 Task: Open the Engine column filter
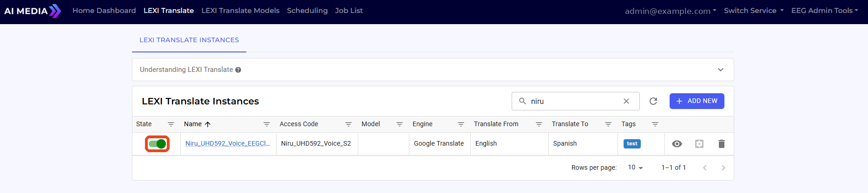[461, 124]
